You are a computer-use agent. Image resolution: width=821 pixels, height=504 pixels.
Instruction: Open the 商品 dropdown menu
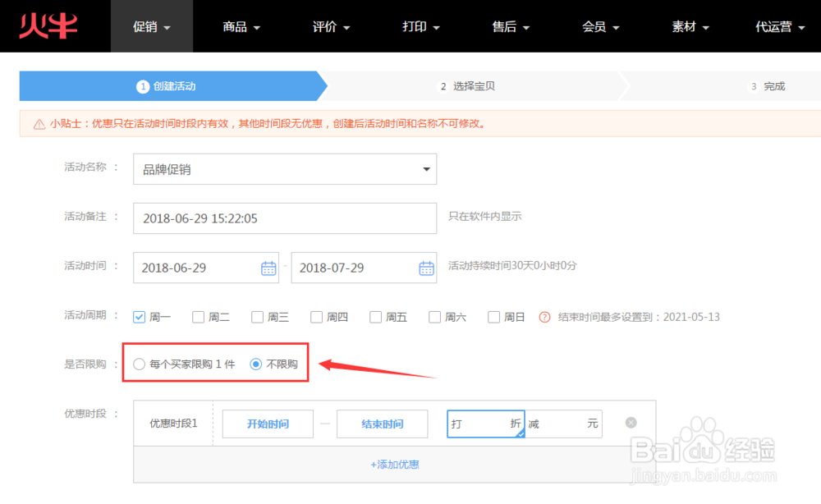coord(241,27)
